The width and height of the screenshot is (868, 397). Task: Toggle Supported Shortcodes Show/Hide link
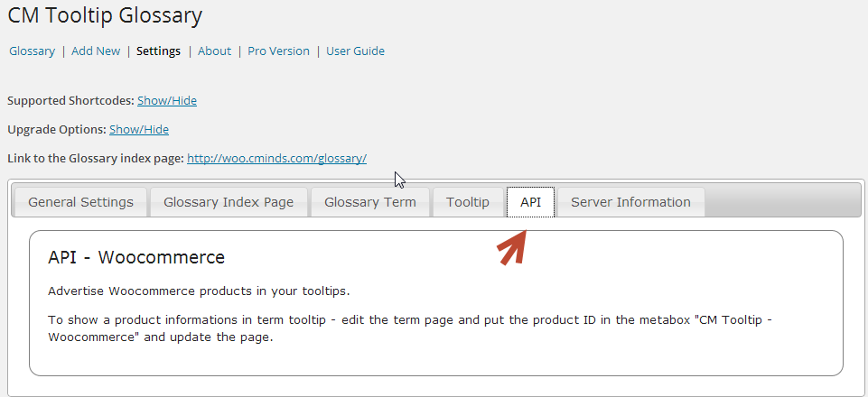(167, 101)
